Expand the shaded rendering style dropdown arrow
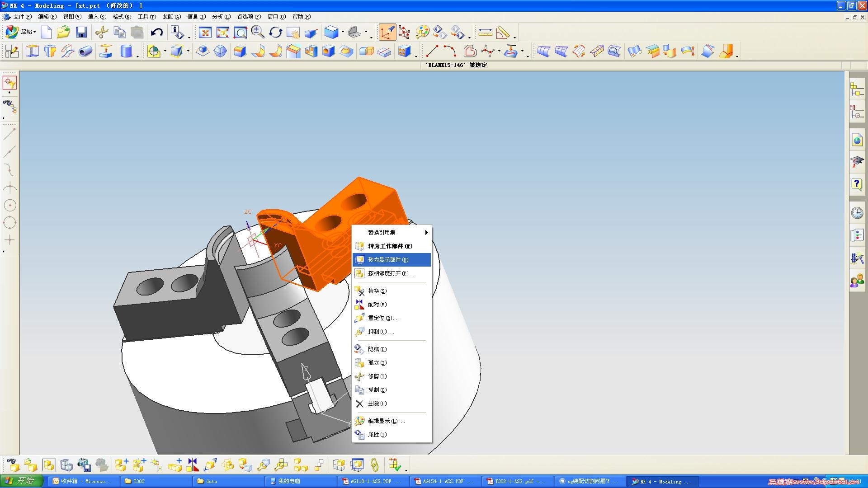 [343, 33]
